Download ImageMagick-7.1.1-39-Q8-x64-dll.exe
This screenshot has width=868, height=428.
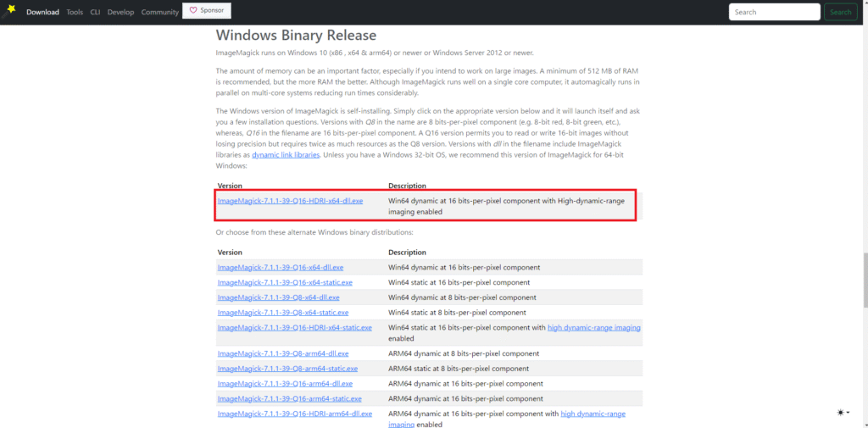[x=278, y=297]
